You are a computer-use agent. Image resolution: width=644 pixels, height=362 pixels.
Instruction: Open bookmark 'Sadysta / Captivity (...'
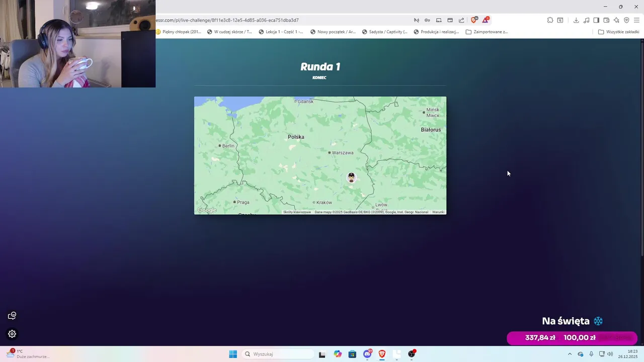tap(385, 32)
